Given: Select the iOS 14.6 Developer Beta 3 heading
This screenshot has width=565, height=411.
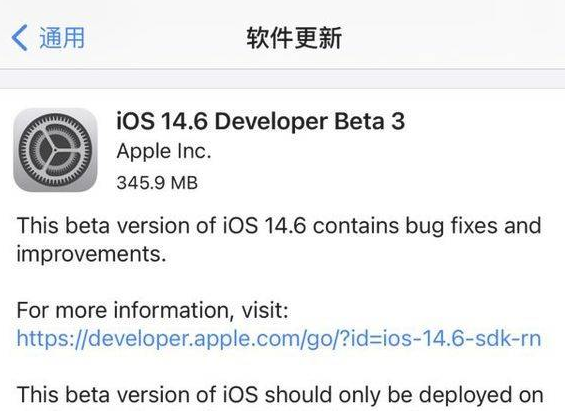Looking at the screenshot, I should (x=261, y=121).
